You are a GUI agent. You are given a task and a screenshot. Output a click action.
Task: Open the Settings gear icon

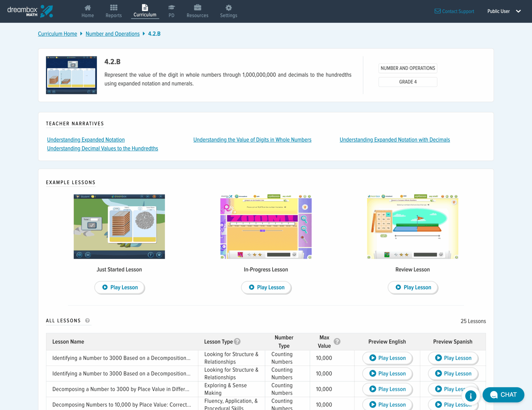click(x=228, y=8)
